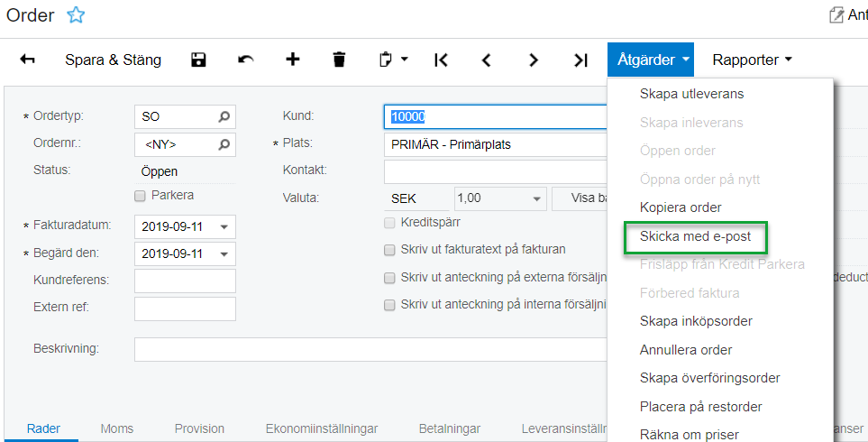Click the plus icon to add order
The width and height of the screenshot is (868, 442).
[292, 60]
